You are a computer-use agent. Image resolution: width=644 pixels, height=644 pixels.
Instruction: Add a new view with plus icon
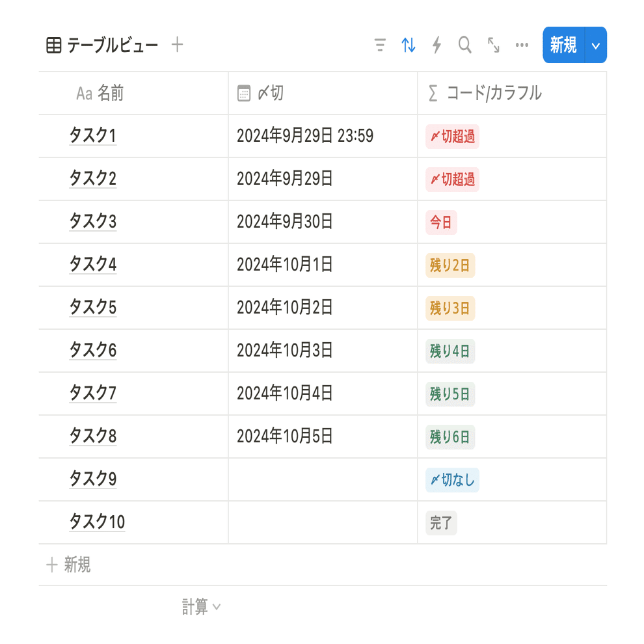click(x=177, y=44)
